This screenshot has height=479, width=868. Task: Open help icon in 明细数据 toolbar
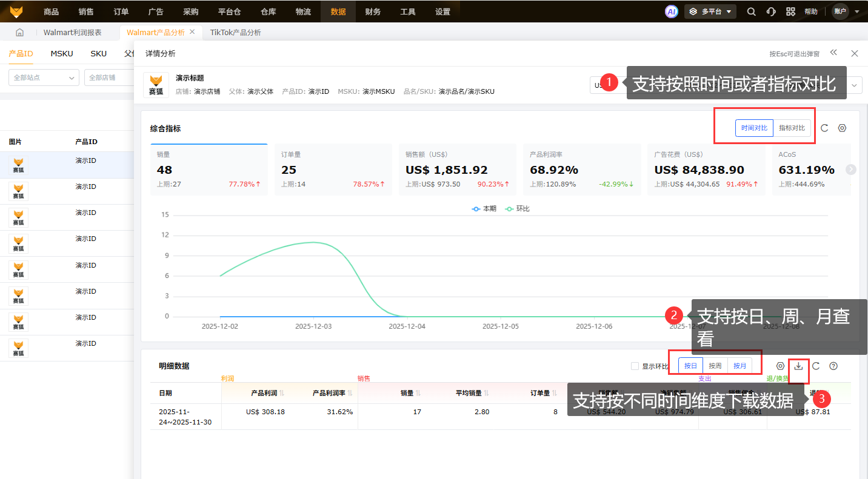(x=833, y=366)
